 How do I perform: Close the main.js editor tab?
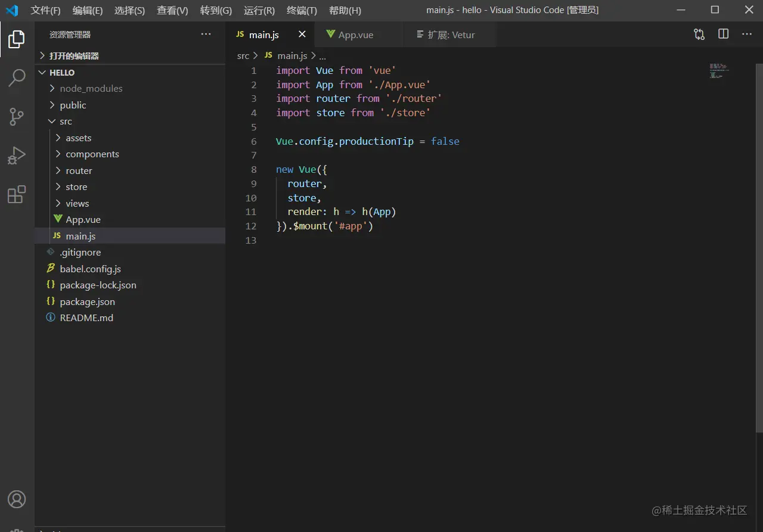[x=302, y=35]
